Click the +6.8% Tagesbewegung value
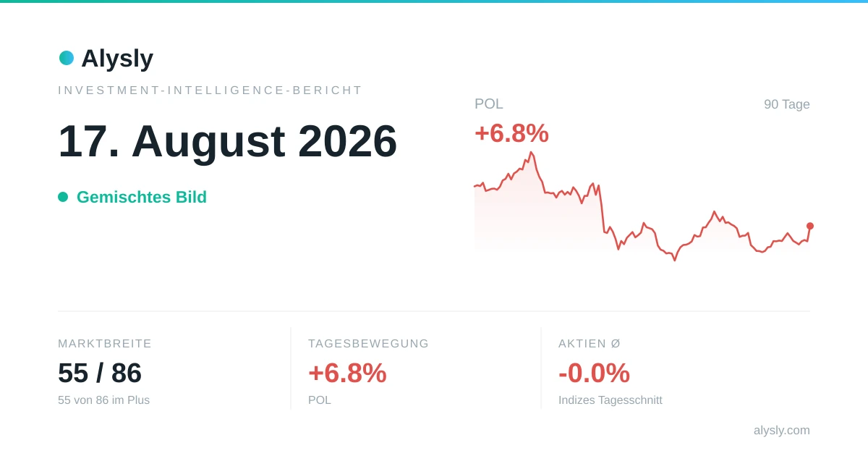Screen dimensions: 868x456 [x=347, y=373]
